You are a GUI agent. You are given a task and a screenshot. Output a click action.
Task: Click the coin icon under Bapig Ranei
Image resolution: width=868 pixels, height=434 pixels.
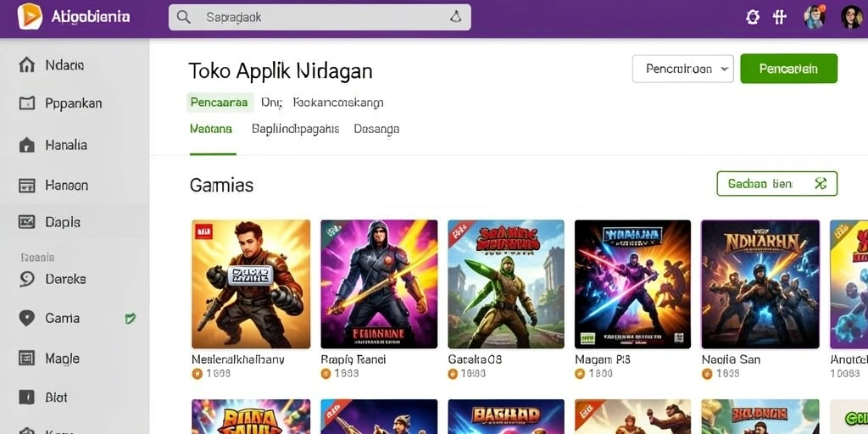click(325, 374)
